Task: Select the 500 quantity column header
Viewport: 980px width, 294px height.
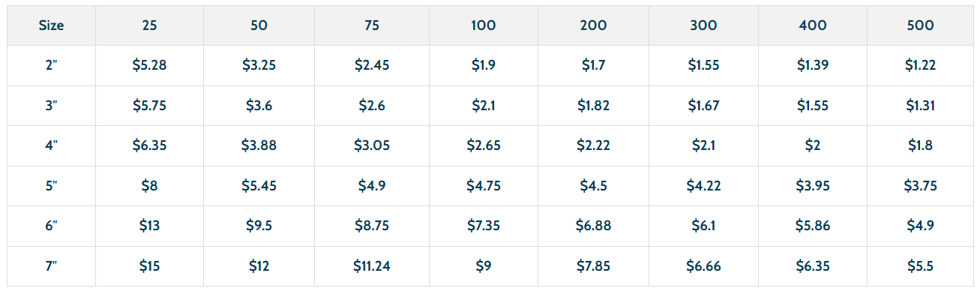Action: point(920,25)
